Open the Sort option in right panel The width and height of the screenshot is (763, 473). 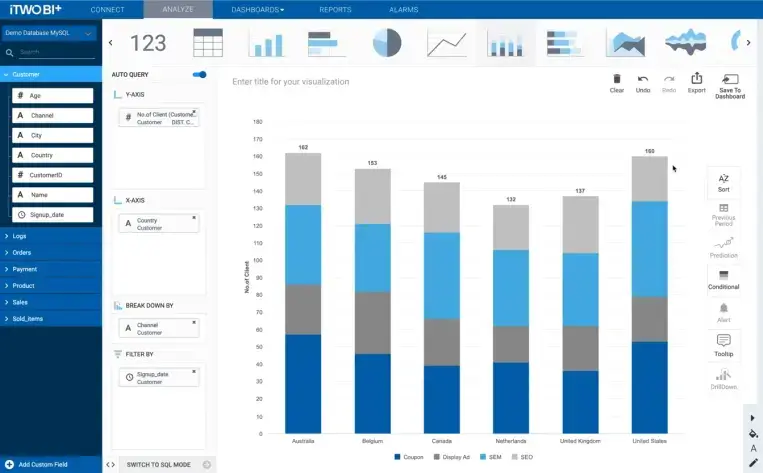[724, 181]
